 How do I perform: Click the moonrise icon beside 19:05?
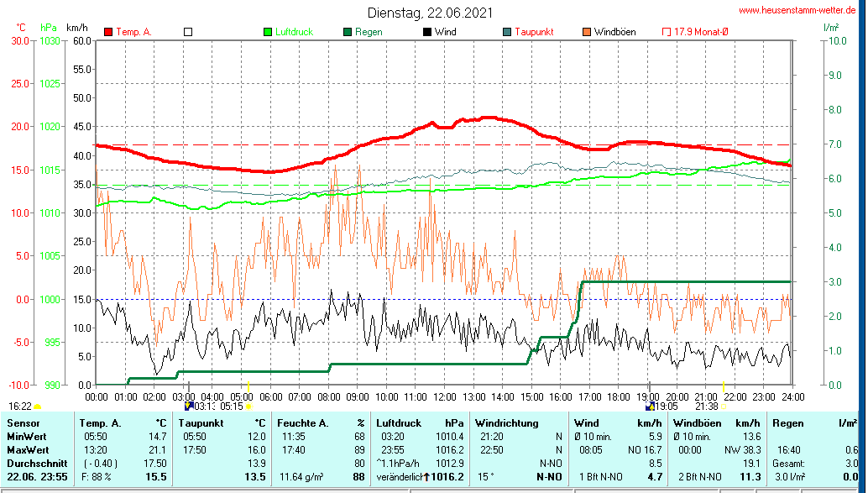pos(650,406)
